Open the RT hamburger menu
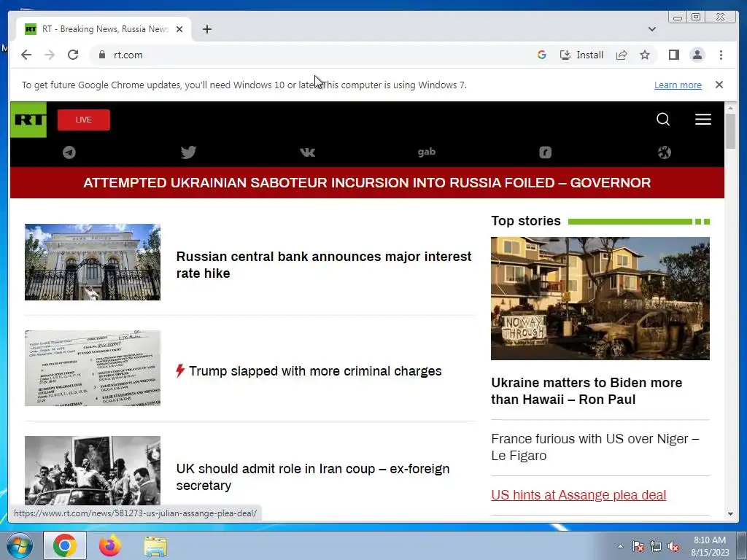Screen dimensions: 747x560 point(703,119)
